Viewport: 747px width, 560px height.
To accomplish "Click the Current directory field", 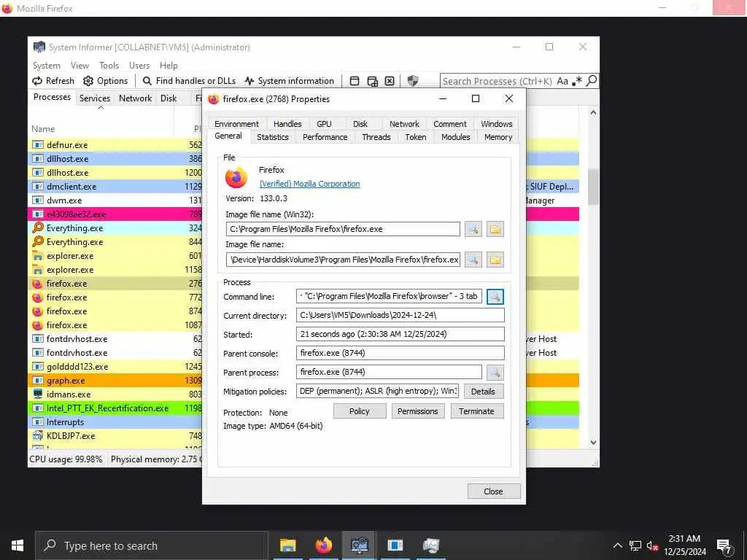I will [400, 315].
